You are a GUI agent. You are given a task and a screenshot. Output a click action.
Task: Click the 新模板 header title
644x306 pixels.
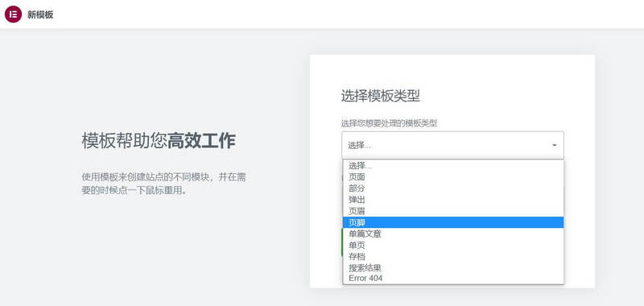40,14
